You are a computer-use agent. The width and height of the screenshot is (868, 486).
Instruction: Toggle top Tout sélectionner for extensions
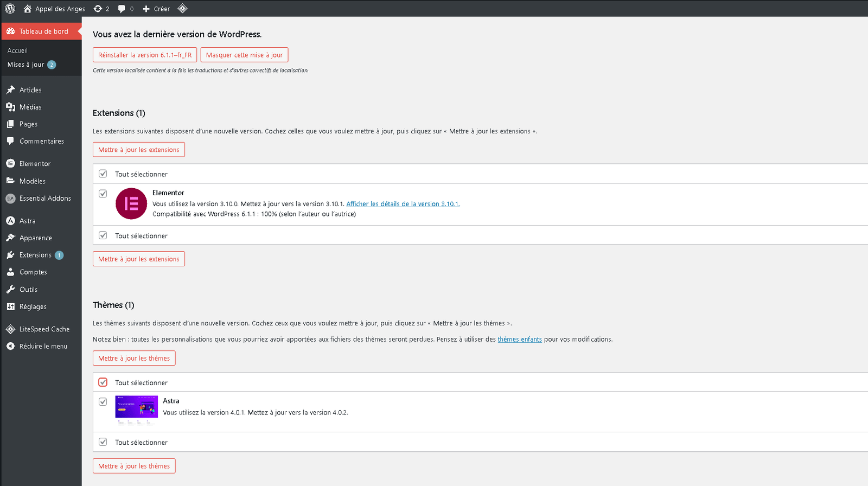tap(103, 174)
